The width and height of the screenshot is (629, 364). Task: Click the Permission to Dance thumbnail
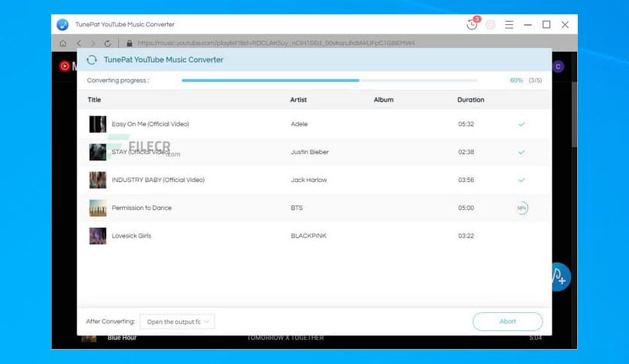[98, 208]
